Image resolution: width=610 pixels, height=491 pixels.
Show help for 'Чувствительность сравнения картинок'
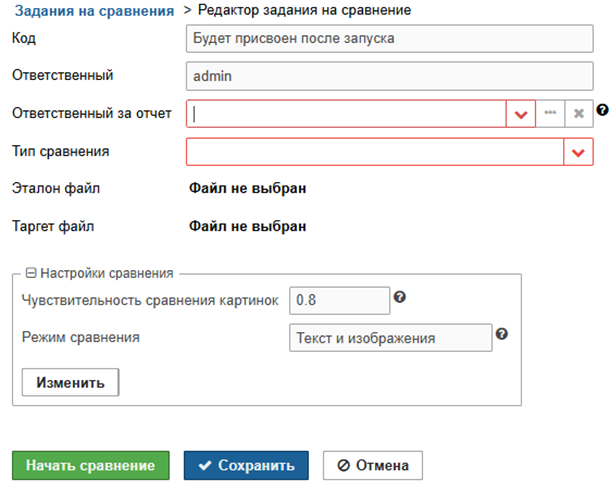400,298
